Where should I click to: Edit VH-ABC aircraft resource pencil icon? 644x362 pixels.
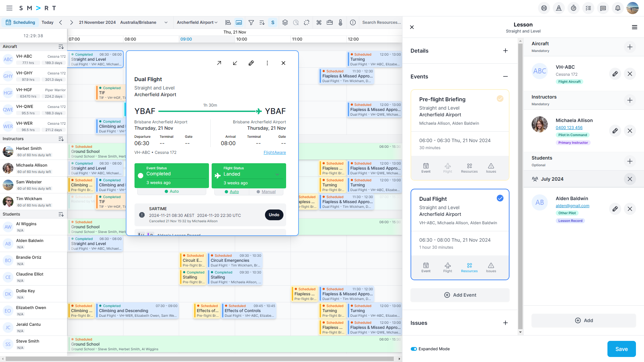(x=615, y=74)
